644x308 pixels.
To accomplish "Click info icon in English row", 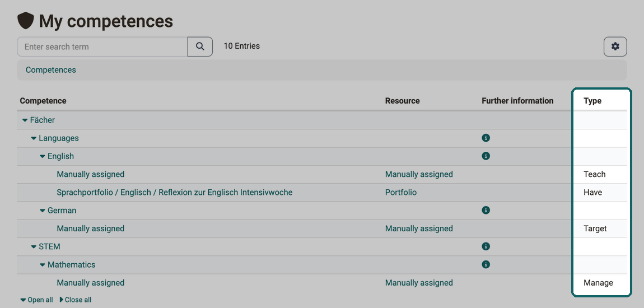I will (486, 156).
